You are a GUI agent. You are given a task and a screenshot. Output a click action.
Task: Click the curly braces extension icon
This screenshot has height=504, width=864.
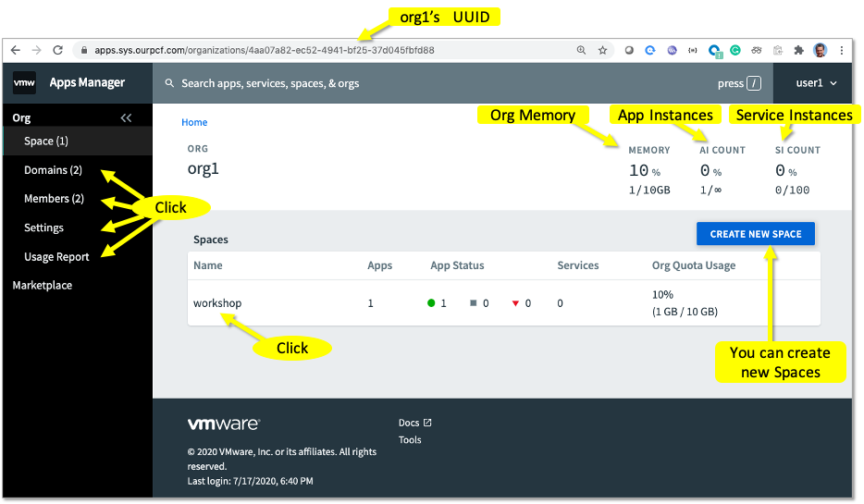(x=693, y=50)
